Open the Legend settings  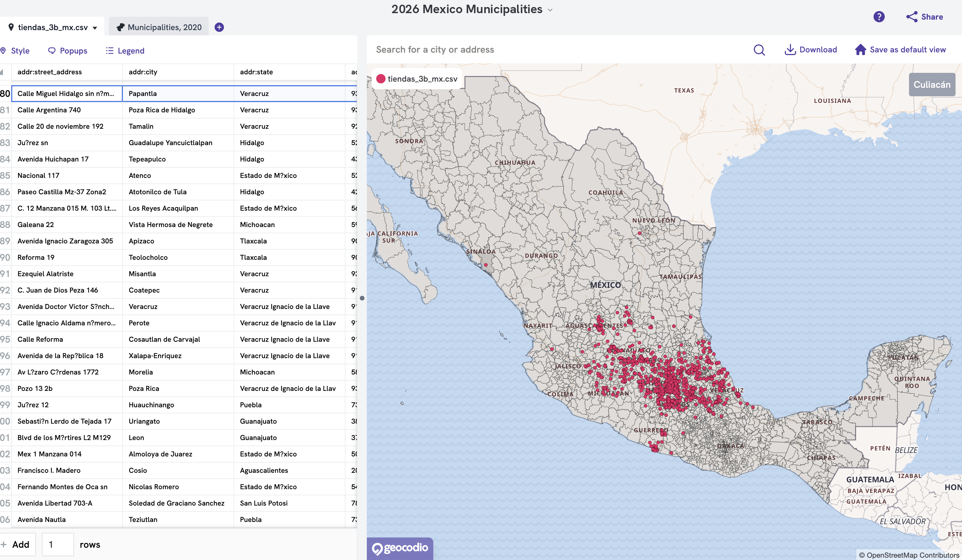pos(125,50)
